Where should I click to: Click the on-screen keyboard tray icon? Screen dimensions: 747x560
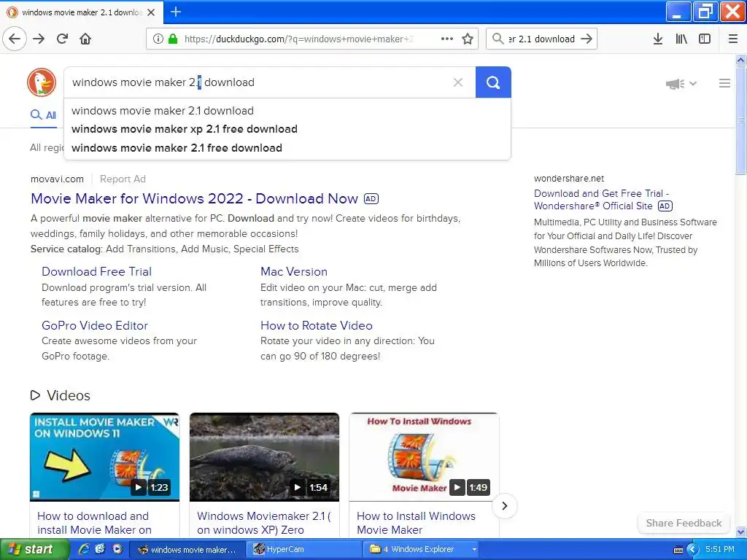coord(678,550)
